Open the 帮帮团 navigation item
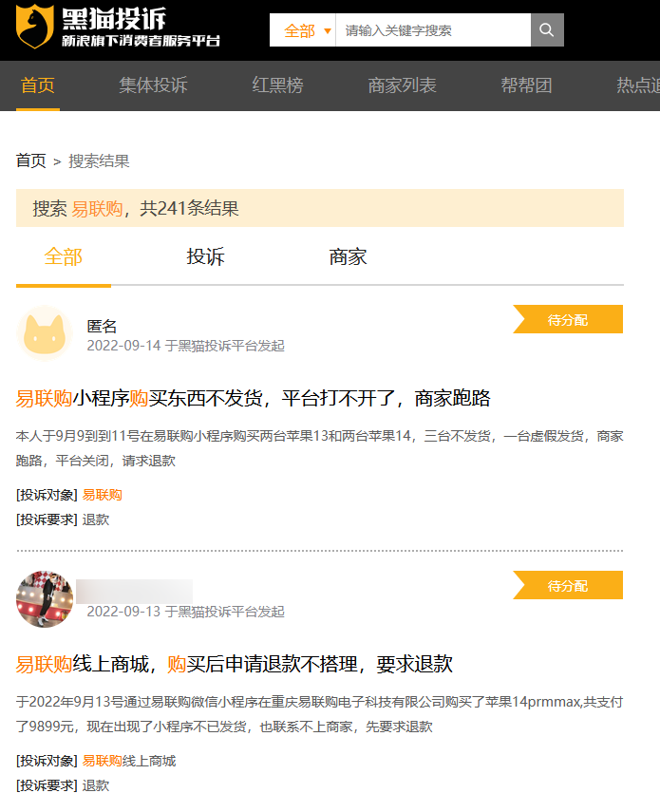This screenshot has height=812, width=660. pos(526,85)
